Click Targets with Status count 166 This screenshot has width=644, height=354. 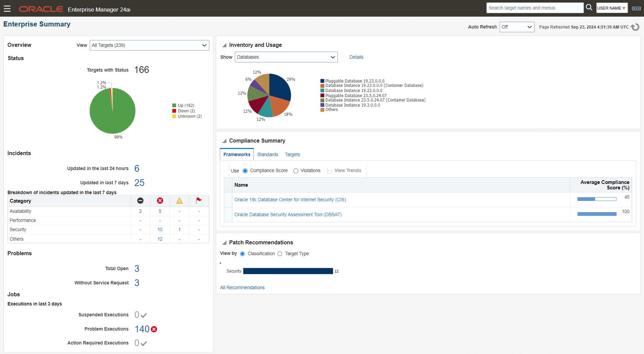point(142,70)
